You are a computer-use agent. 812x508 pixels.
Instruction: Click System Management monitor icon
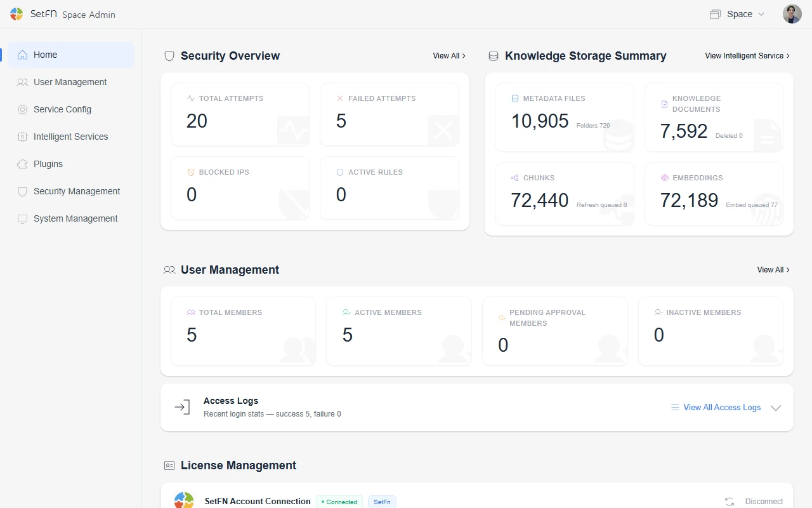[x=23, y=218]
